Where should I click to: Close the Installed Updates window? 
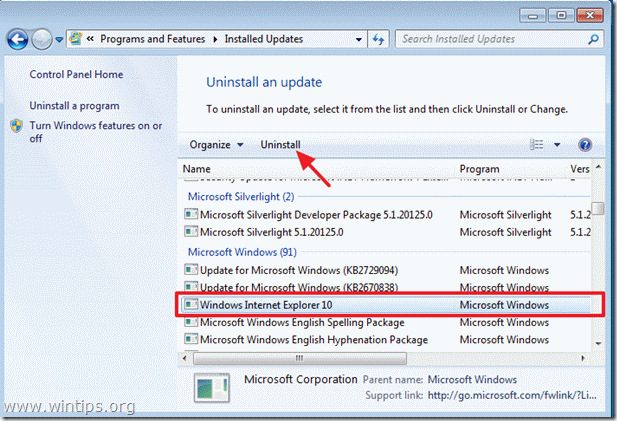[589, 16]
